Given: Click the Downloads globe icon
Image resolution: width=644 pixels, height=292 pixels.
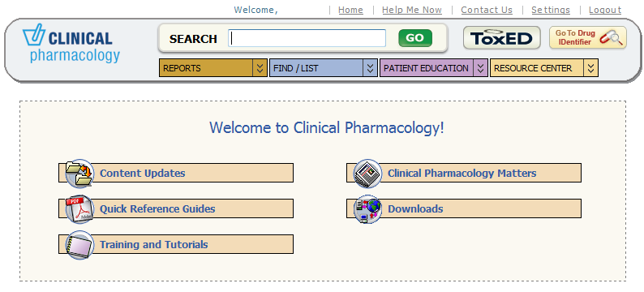Looking at the screenshot, I should tap(367, 209).
